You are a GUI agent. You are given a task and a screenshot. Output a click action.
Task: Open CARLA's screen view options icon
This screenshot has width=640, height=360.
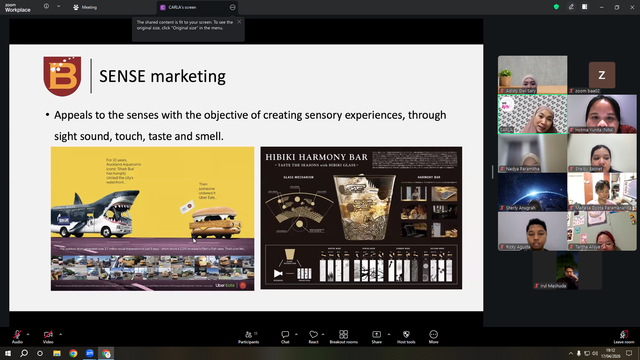[232, 7]
